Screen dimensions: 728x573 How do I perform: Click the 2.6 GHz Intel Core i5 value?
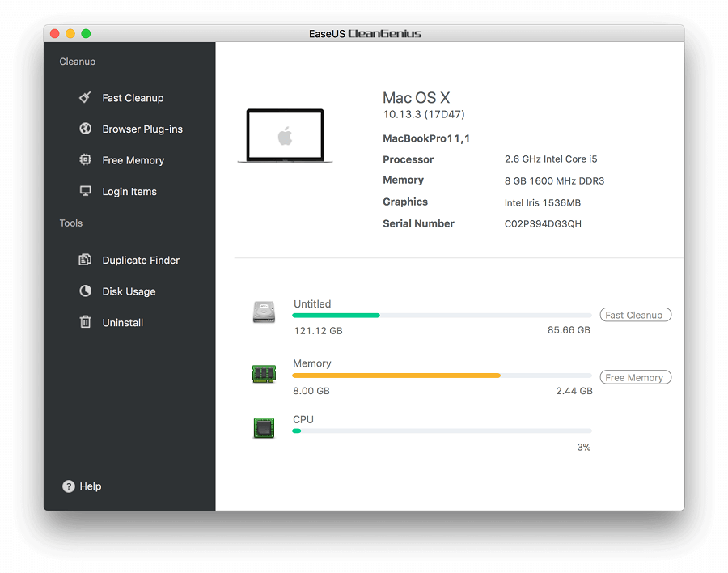pyautogui.click(x=551, y=159)
